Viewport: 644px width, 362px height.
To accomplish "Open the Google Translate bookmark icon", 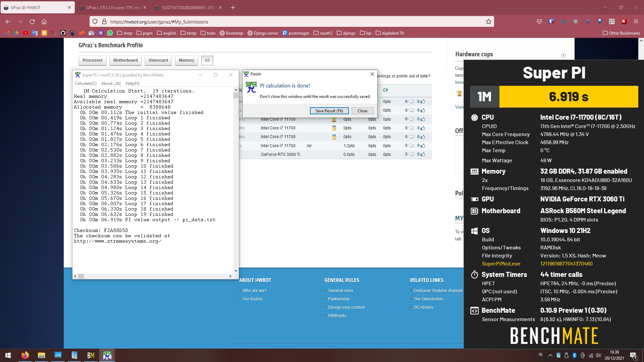I will click(x=35, y=33).
